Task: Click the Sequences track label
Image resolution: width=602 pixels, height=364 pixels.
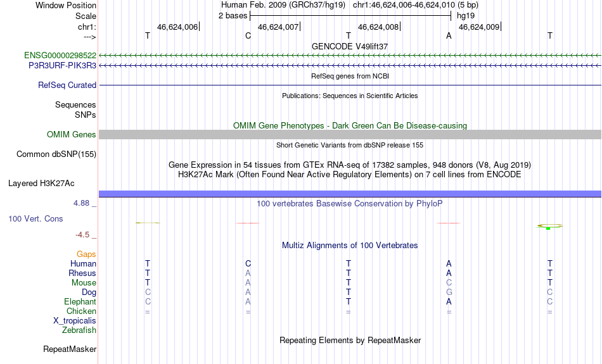Action: [75, 104]
